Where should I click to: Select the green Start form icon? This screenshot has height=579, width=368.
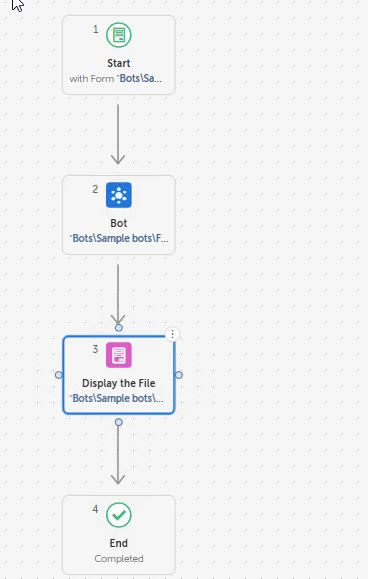coord(118,35)
